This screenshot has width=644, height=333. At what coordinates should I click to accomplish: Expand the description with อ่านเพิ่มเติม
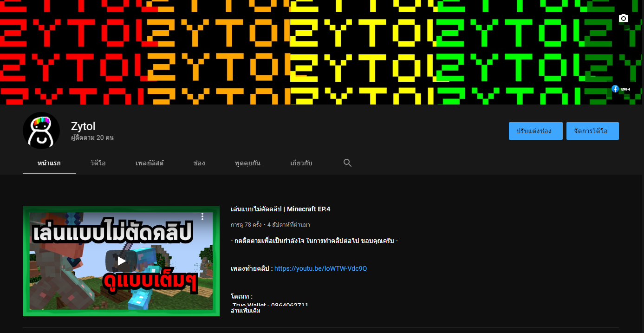pyautogui.click(x=246, y=311)
